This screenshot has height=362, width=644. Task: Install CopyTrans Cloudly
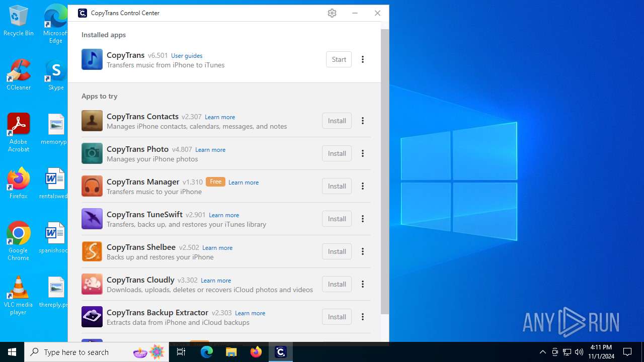coord(337,284)
